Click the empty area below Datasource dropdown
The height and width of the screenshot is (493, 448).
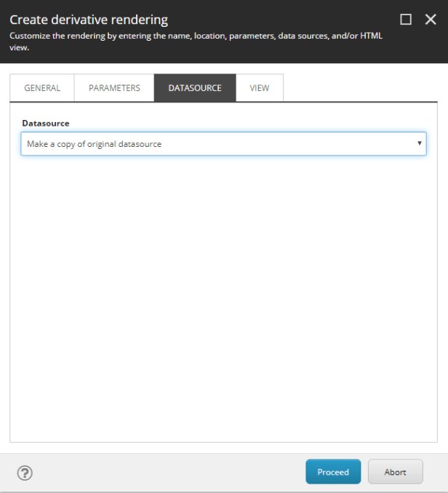(223, 276)
